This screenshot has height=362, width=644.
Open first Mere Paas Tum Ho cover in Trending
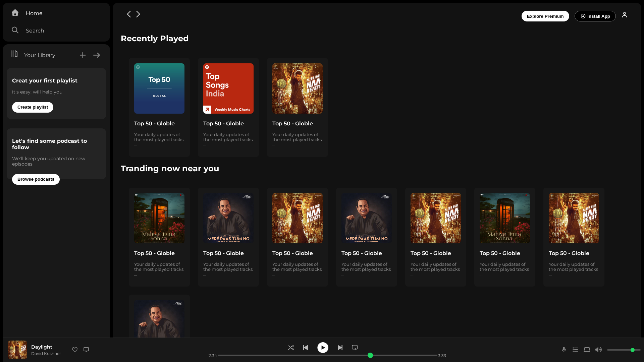228,218
